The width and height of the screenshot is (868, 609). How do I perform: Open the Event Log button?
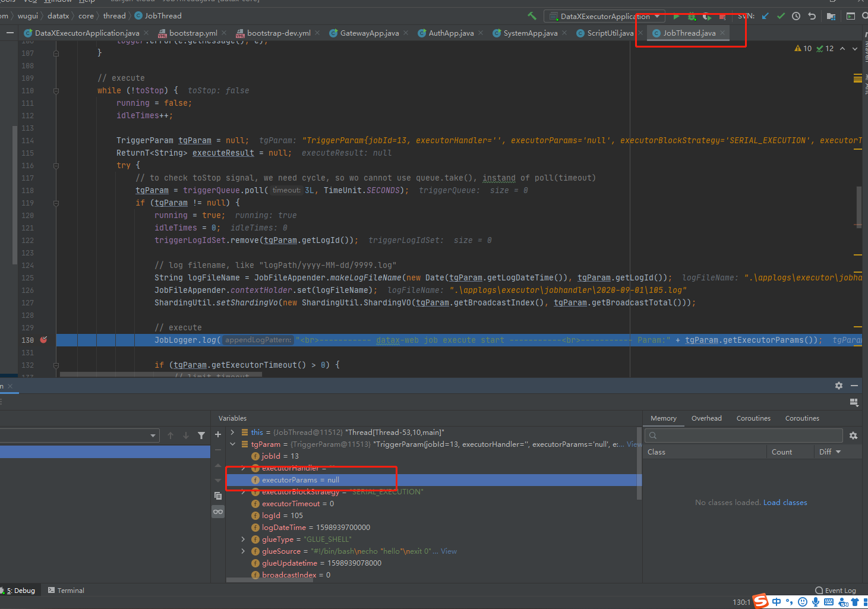coord(835,591)
